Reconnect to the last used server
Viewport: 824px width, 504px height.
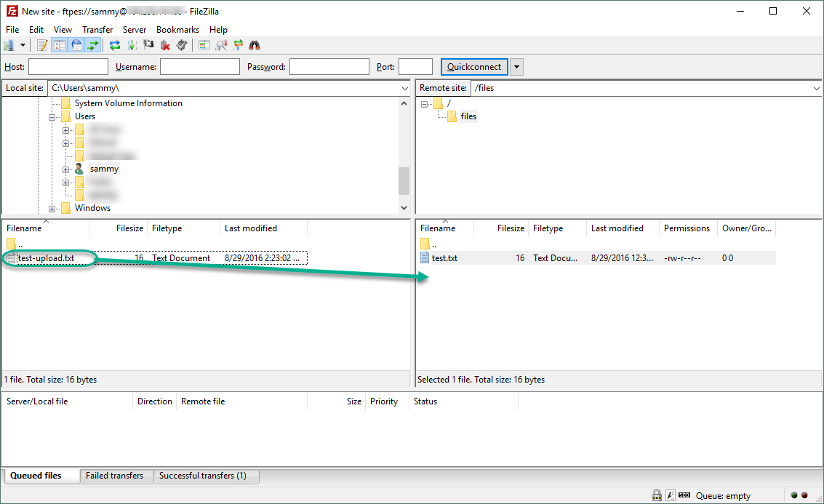tap(182, 45)
